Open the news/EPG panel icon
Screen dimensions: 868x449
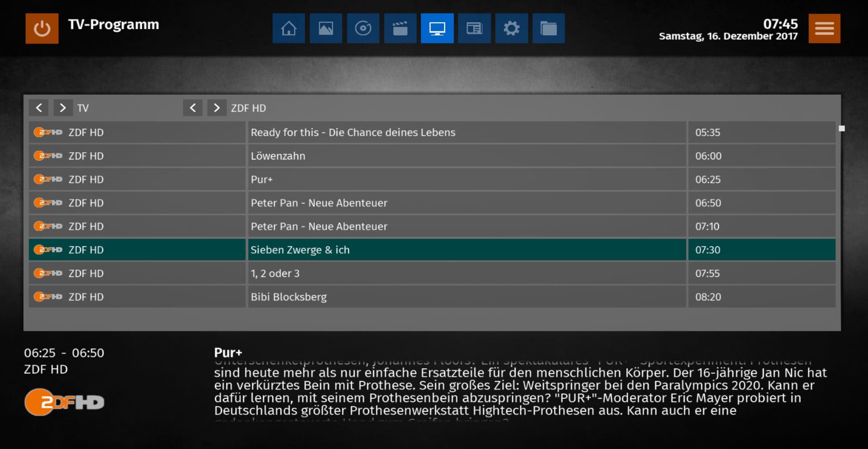[x=474, y=28]
